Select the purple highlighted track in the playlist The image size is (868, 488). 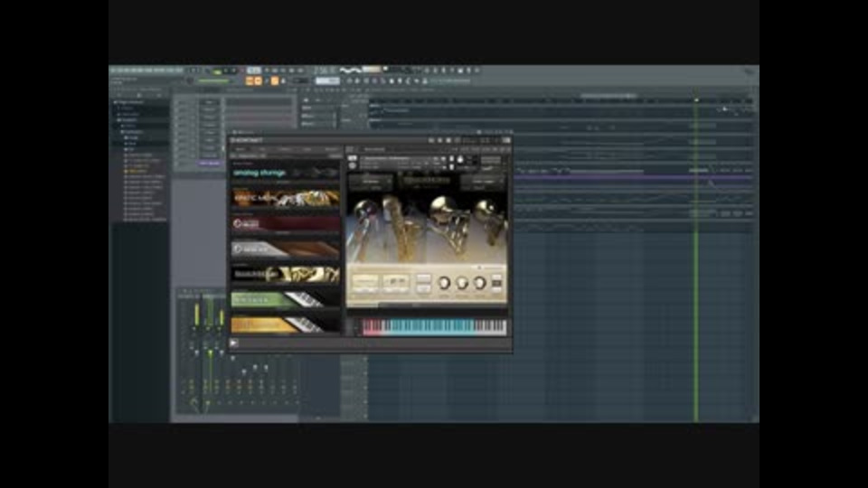[x=631, y=178]
